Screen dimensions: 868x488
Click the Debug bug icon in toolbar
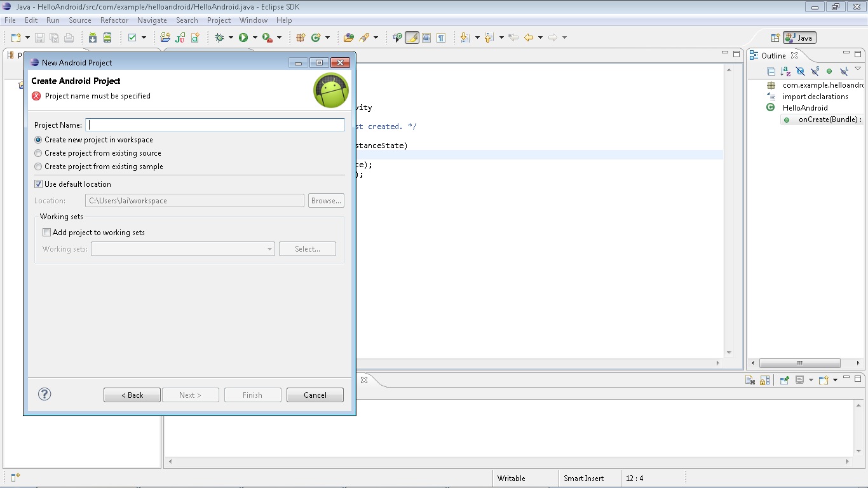coord(219,37)
